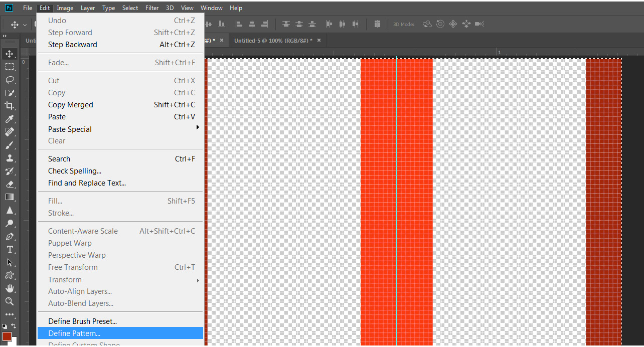Select the Clone Stamp tool
The height and width of the screenshot is (347, 644).
tap(10, 158)
